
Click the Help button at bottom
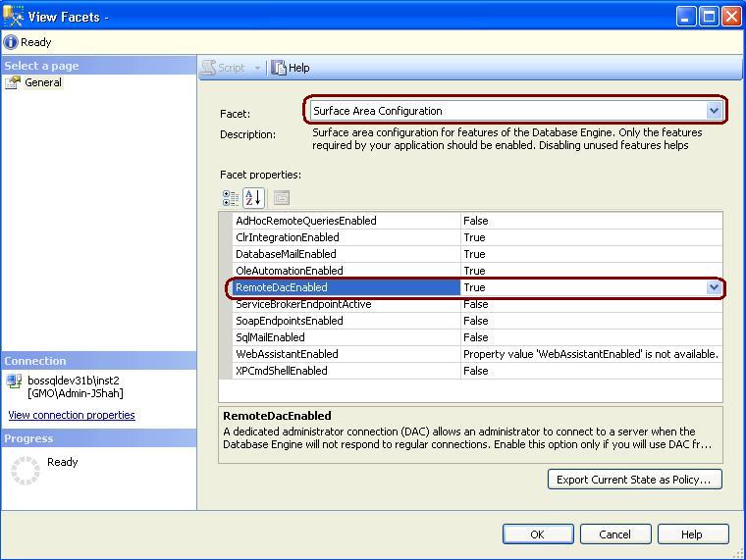[692, 535]
